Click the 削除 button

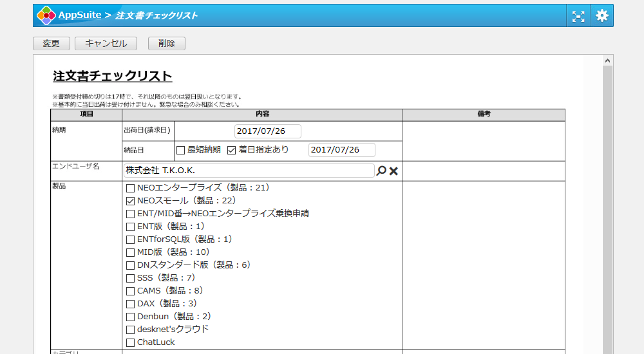[x=166, y=43]
